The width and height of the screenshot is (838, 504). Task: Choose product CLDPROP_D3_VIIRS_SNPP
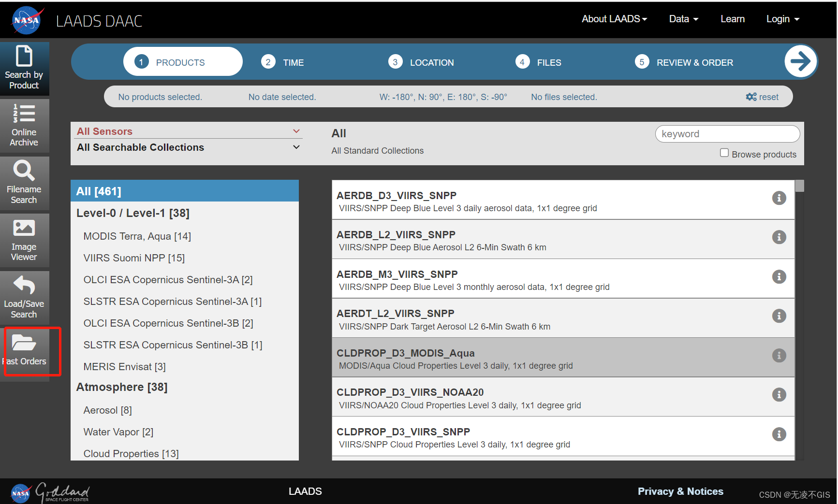(563, 436)
